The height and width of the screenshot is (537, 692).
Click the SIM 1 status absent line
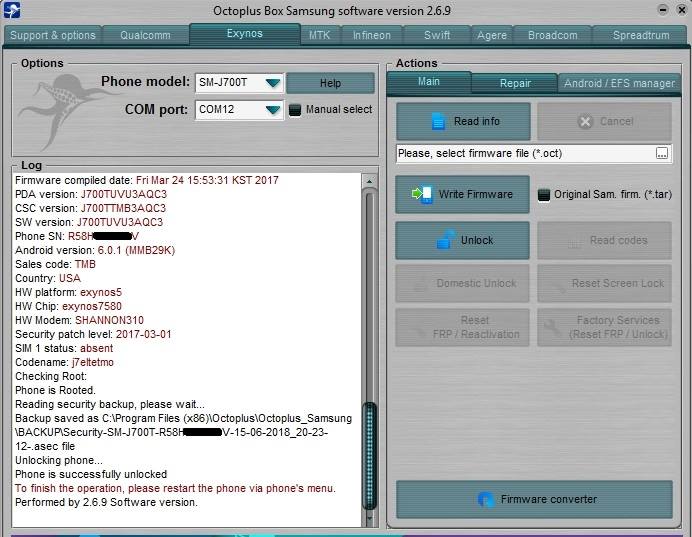[64, 348]
